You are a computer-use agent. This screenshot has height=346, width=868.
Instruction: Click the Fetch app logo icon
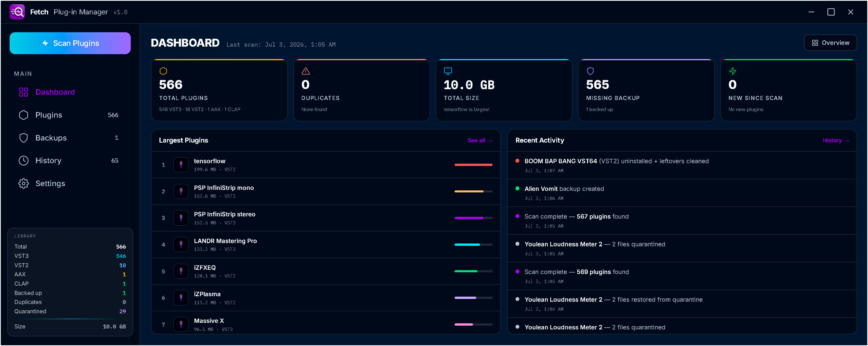(x=17, y=12)
